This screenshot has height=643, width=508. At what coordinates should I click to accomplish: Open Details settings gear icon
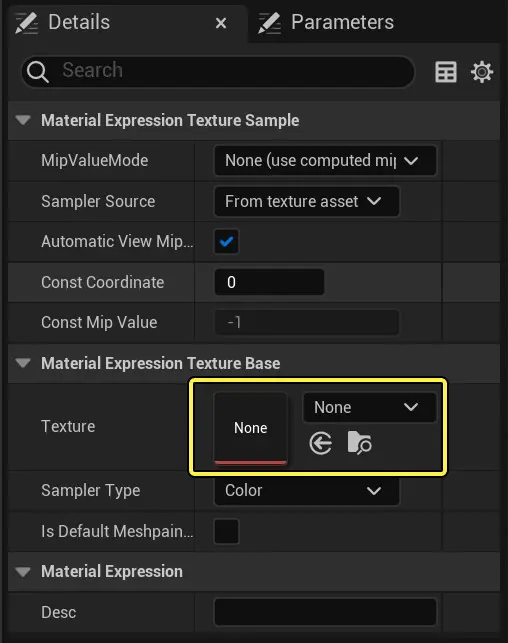482,72
